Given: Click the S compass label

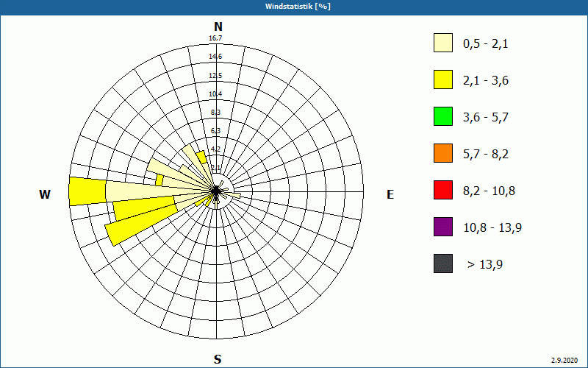Looking at the screenshot, I should click(218, 359).
